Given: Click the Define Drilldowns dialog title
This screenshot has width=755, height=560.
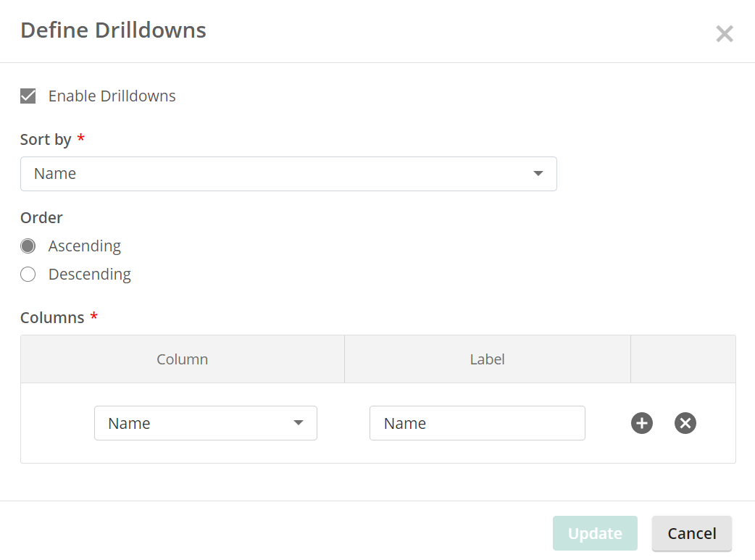Looking at the screenshot, I should (112, 30).
